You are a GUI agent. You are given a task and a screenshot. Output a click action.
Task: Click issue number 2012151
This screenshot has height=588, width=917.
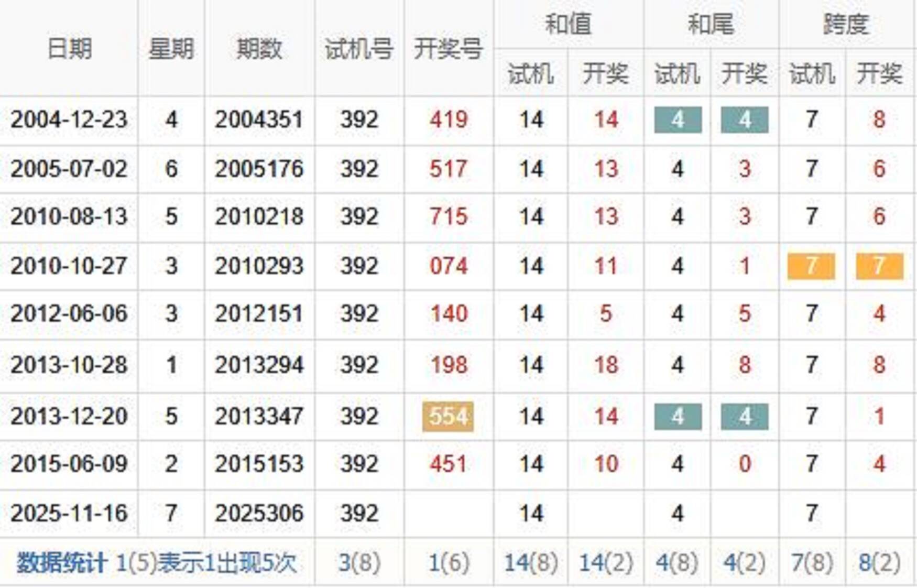click(x=259, y=314)
